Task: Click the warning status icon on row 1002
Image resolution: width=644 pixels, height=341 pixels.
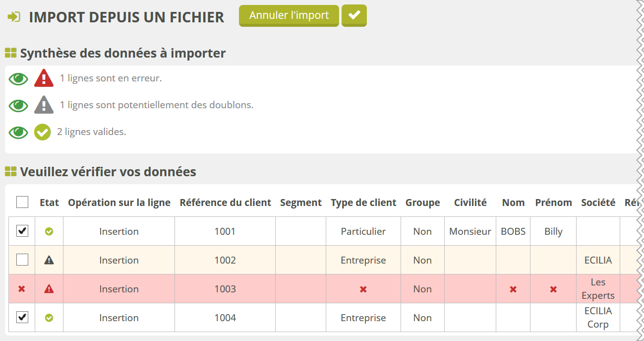Action: coord(49,260)
